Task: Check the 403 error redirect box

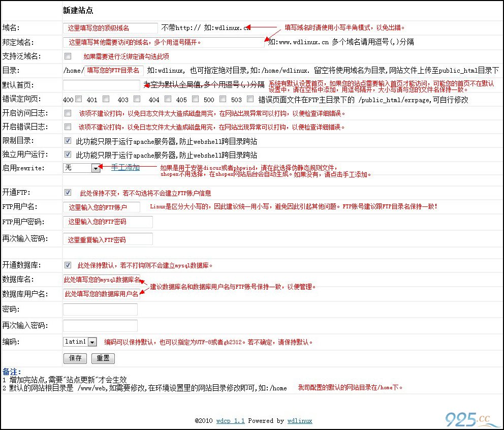Action: [137, 99]
